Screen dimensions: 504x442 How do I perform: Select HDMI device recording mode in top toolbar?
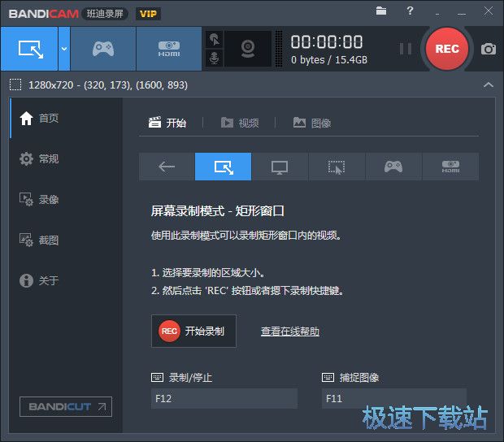(168, 49)
